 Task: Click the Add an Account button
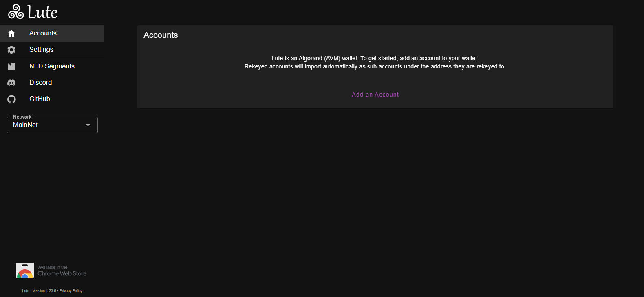(x=375, y=95)
